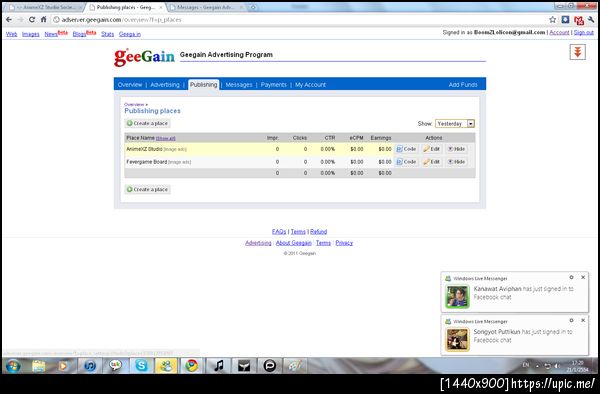Open the FAQs footer link

[x=279, y=231]
